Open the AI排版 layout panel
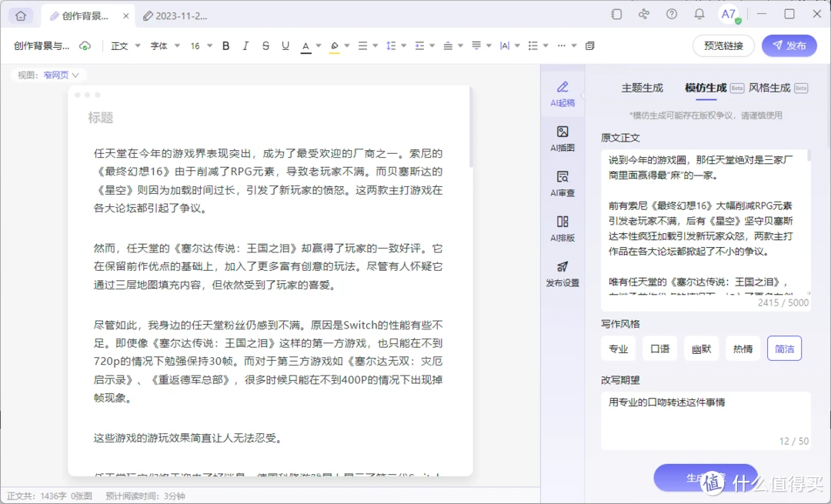 pyautogui.click(x=562, y=229)
